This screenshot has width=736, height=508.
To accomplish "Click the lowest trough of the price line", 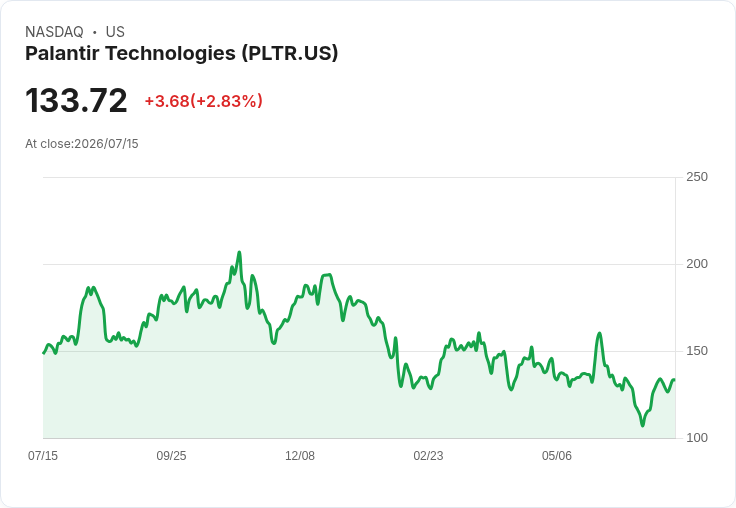I will (x=643, y=425).
